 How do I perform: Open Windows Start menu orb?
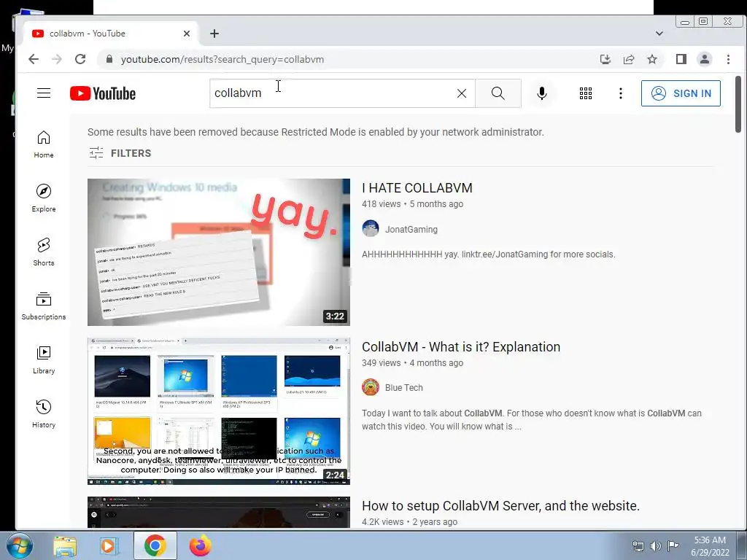[19, 545]
